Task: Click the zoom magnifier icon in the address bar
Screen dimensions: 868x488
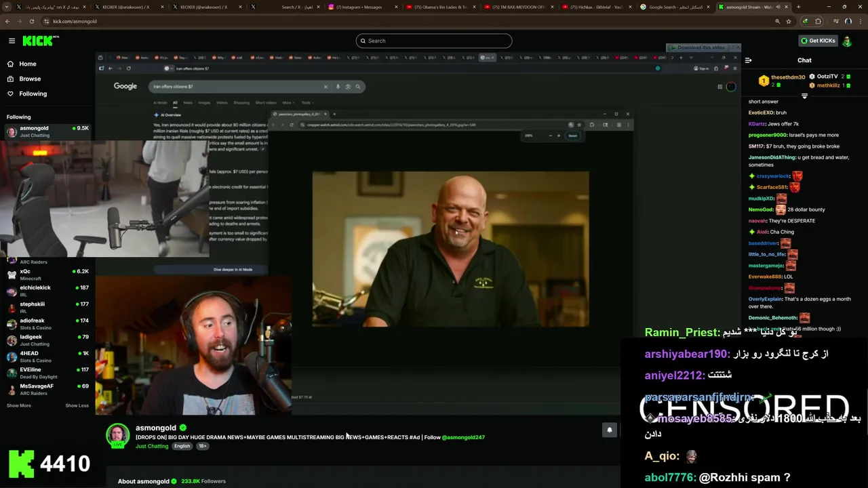Action: [777, 21]
